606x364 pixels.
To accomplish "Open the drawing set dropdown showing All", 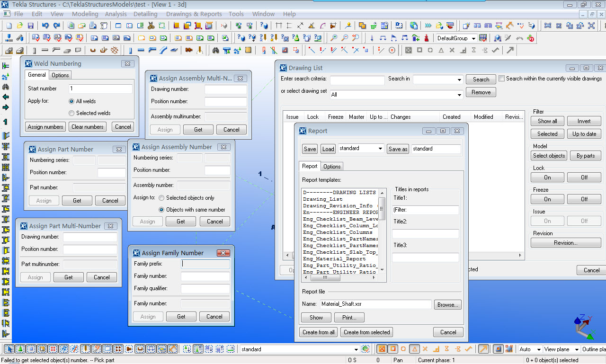I will 459,95.
